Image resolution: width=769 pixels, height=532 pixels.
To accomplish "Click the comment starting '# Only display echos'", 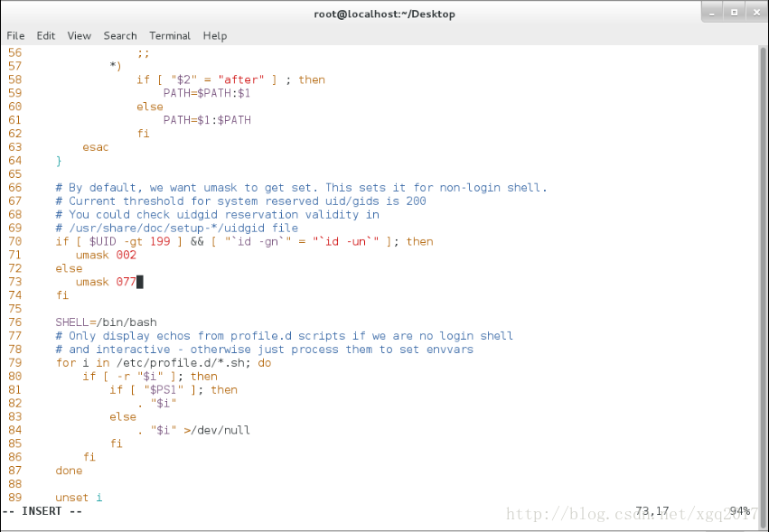I will tap(285, 336).
